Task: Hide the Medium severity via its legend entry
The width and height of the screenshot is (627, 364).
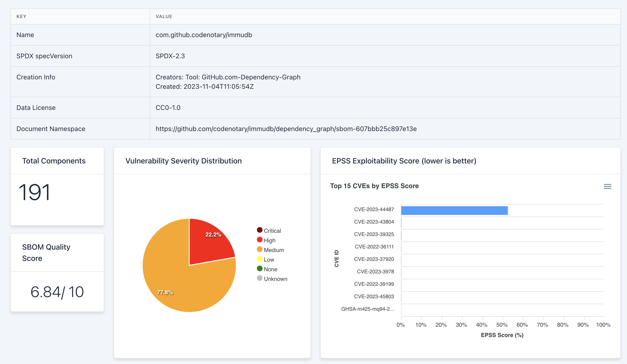Action: coord(274,250)
